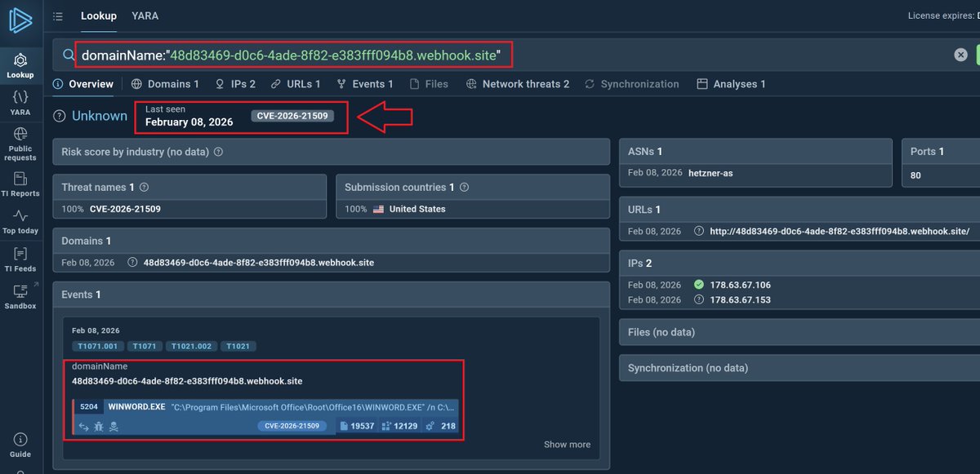
Task: Clear the search query with X
Action: click(x=961, y=55)
